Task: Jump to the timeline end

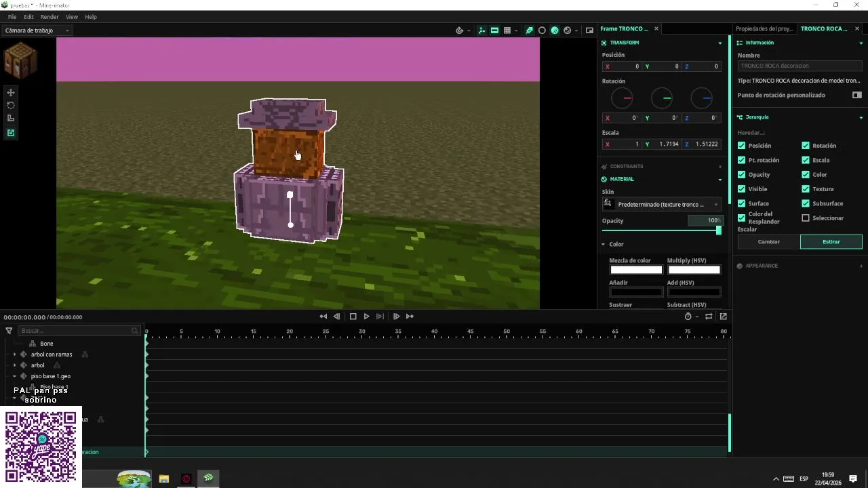Action: 410,317
